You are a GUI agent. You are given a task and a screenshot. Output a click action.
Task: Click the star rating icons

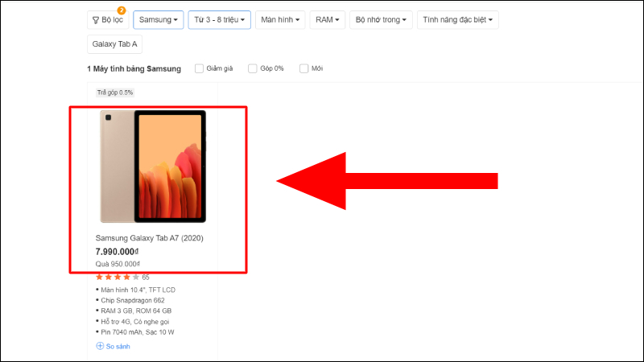118,277
